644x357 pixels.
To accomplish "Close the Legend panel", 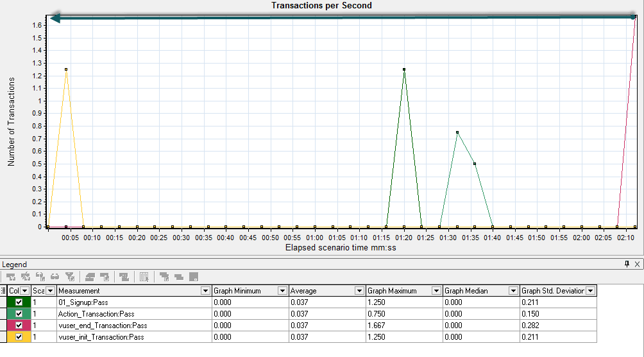I will [637, 264].
